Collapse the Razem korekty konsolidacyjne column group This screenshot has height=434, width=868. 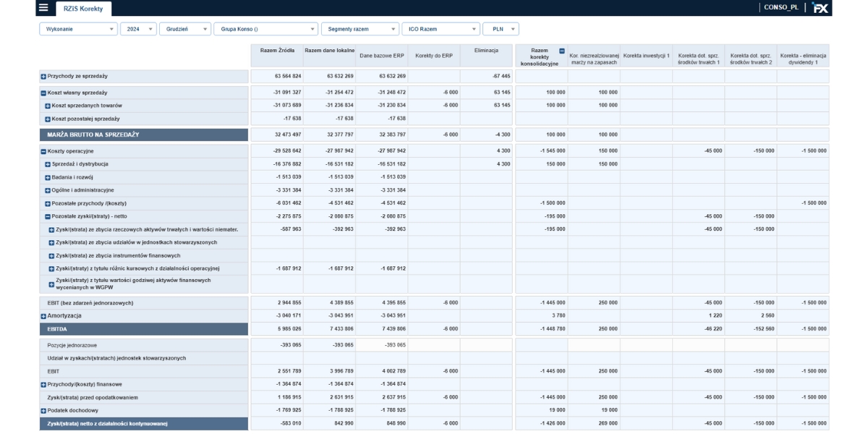click(562, 51)
